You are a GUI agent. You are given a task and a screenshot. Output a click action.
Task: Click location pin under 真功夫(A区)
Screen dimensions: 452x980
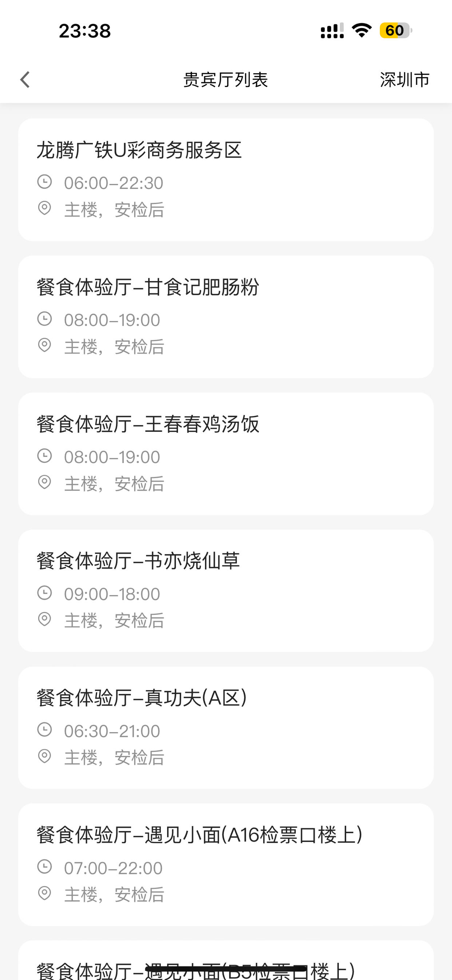click(x=44, y=756)
